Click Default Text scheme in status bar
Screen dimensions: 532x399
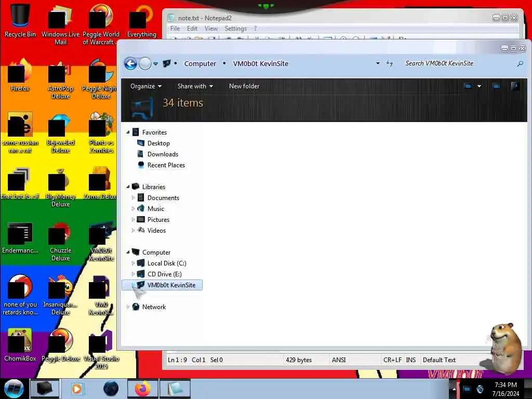click(439, 360)
